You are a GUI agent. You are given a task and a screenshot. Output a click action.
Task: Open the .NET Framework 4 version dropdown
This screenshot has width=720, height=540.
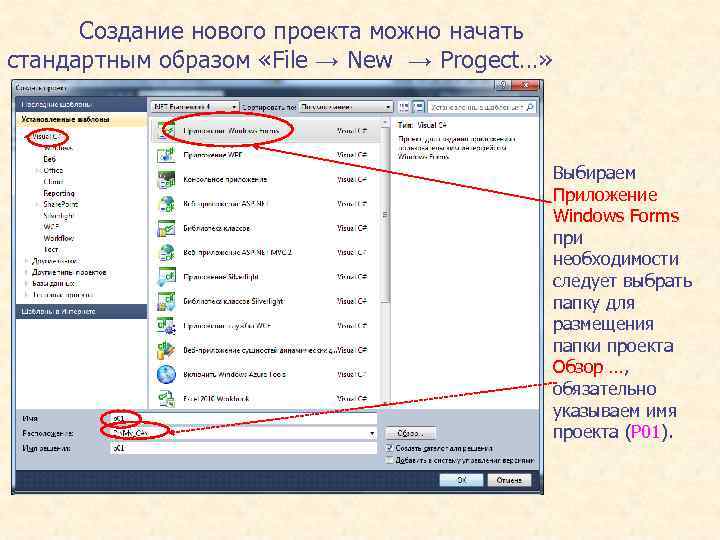click(195, 107)
